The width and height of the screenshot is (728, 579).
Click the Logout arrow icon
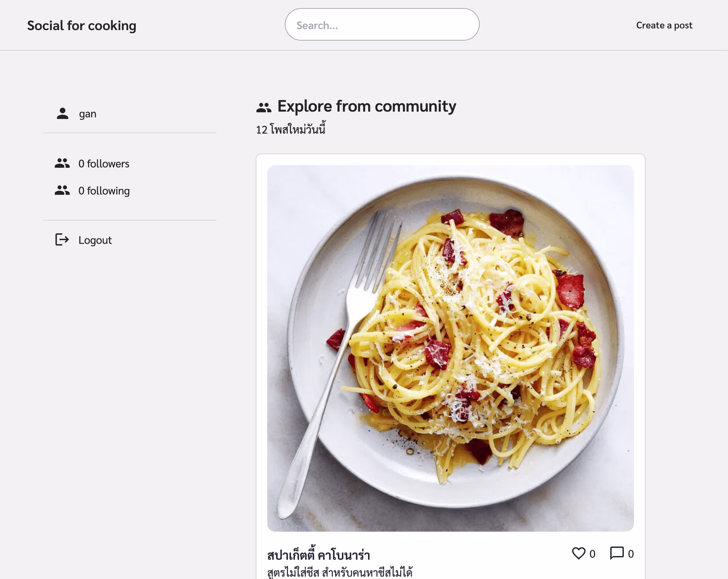click(62, 240)
